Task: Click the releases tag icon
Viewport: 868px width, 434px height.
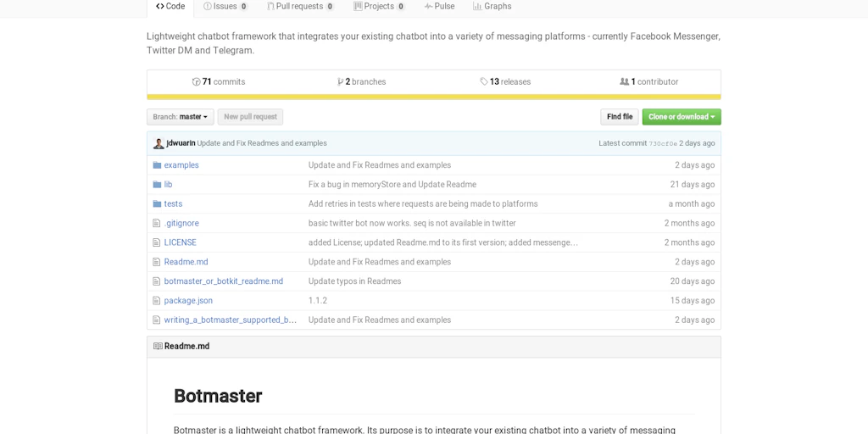Action: [x=484, y=82]
